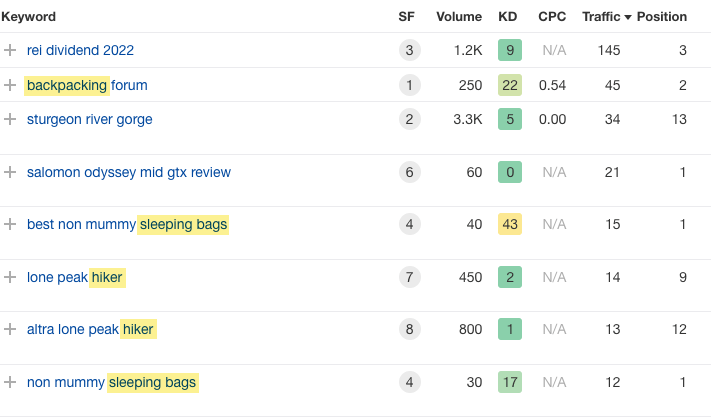Expand the 'rei dividend 2022' row plus icon
The height and width of the screenshot is (417, 711).
[10, 50]
